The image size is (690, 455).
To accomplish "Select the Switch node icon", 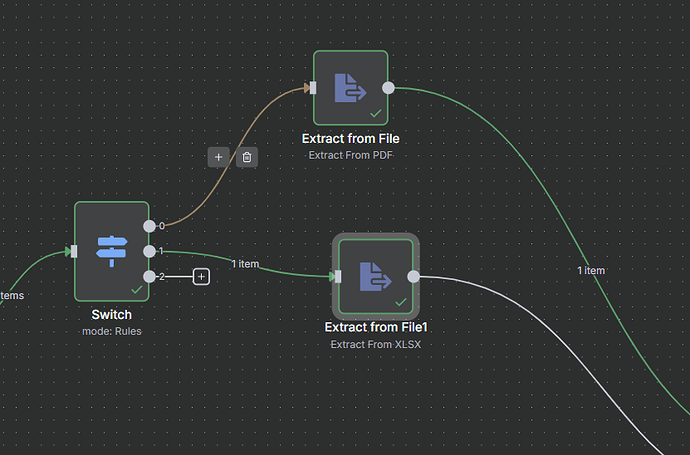I will click(x=112, y=251).
